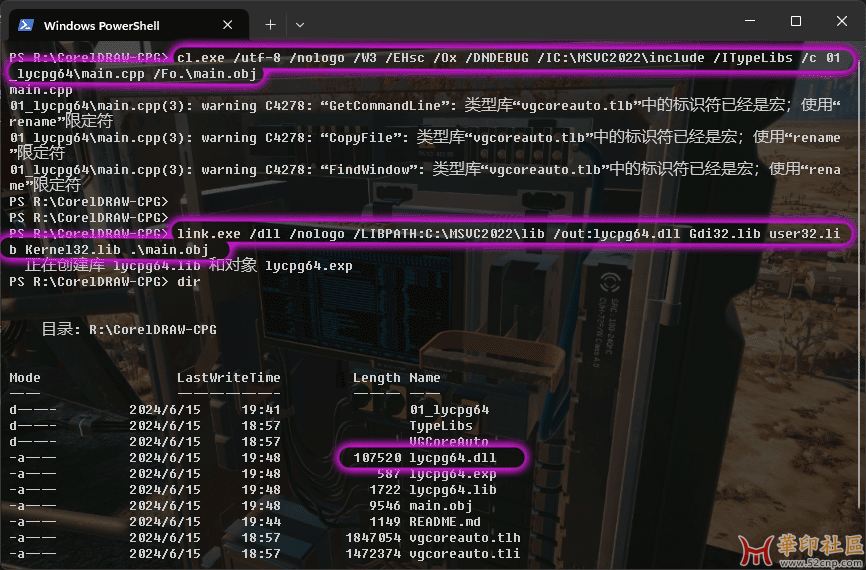This screenshot has width=866, height=570.
Task: Click the 19:41 timestamp
Action: coord(261,410)
